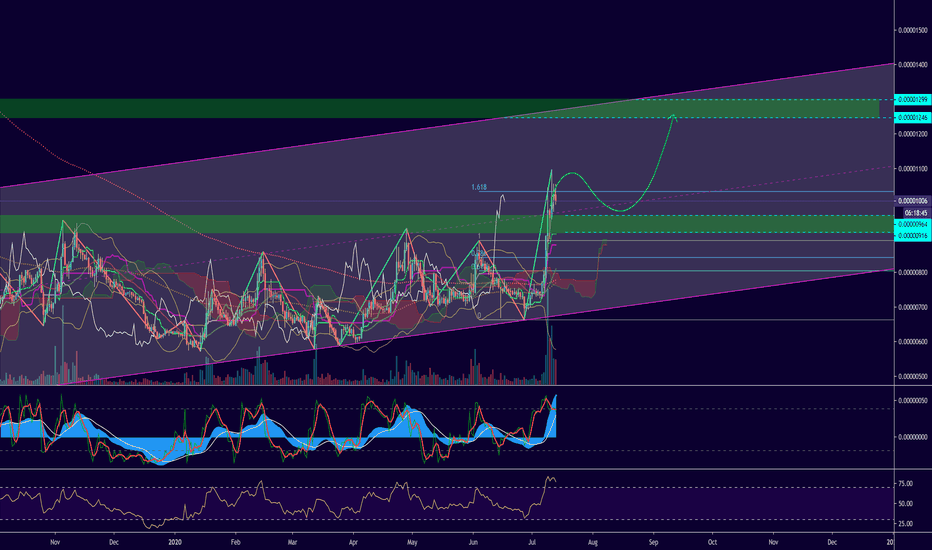
Task: Click the Aug label on time axis
Action: click(x=593, y=542)
